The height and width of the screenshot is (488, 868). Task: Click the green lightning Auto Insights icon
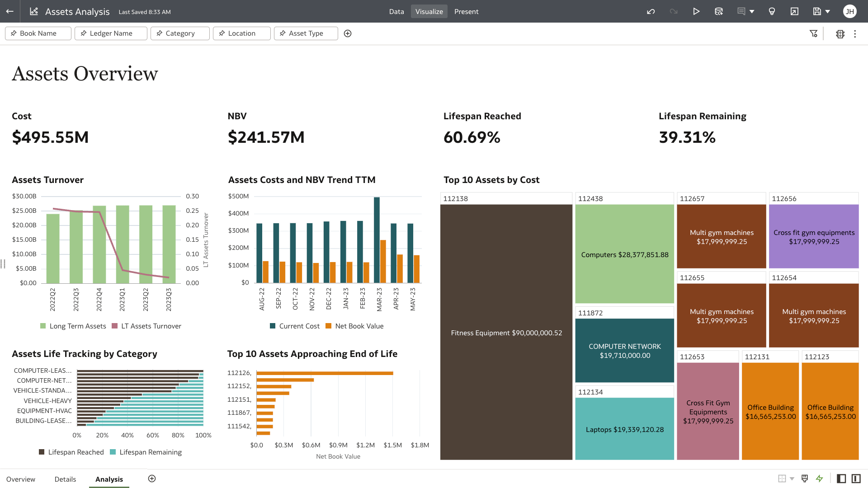tap(820, 479)
